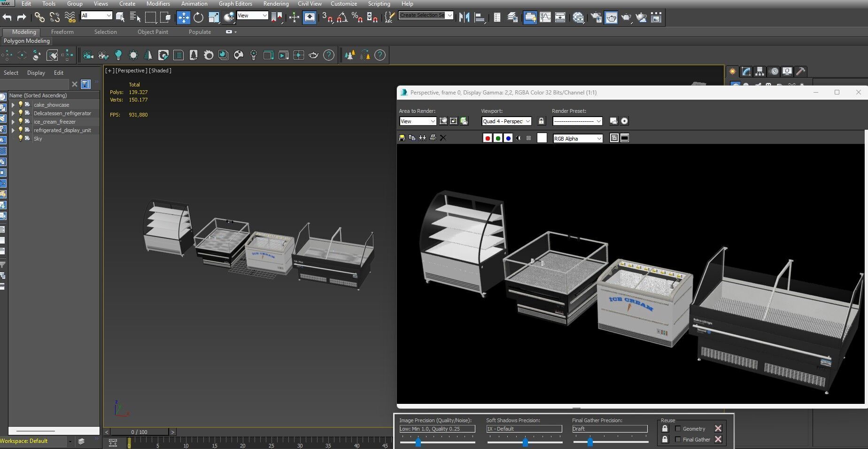Open the Display menu in scene explorer
Image resolution: width=868 pixels, height=449 pixels.
36,73
